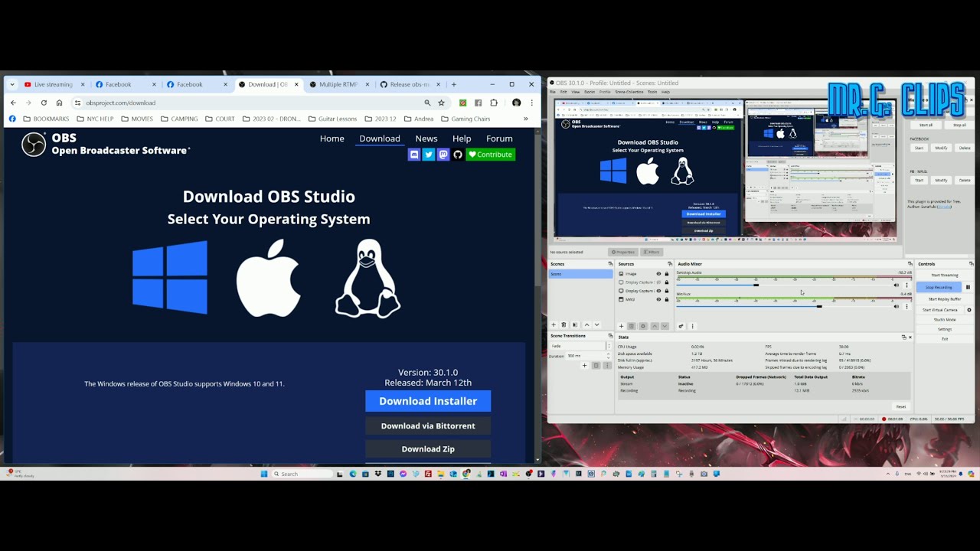Open the OBS GitHub icon link
Image resolution: width=980 pixels, height=551 pixels.
click(458, 155)
